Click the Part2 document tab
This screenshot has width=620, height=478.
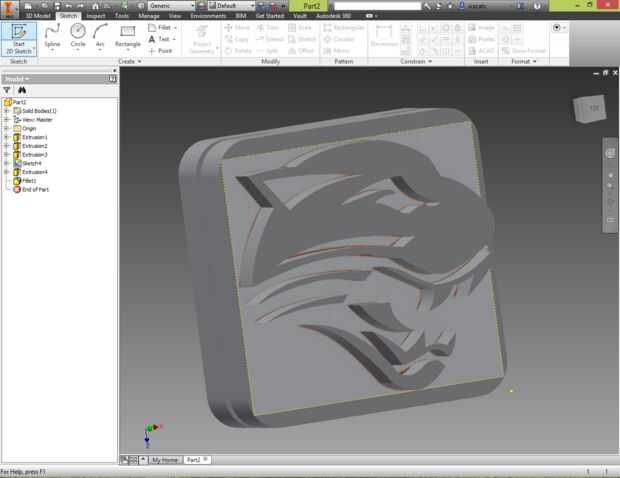197,460
